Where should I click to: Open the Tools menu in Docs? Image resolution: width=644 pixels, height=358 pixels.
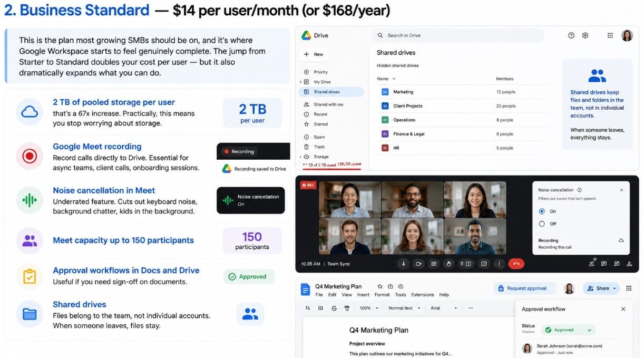[401, 295]
